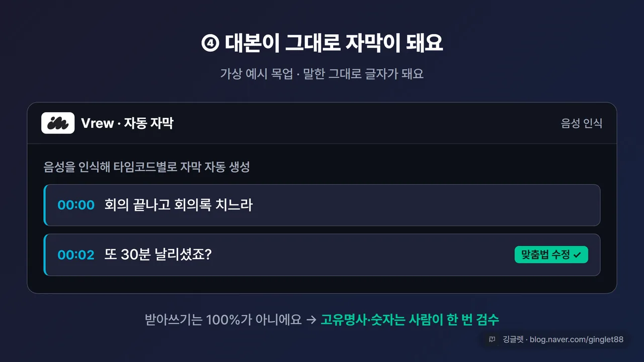Click the watermark icon beside 깅글렛

492,339
